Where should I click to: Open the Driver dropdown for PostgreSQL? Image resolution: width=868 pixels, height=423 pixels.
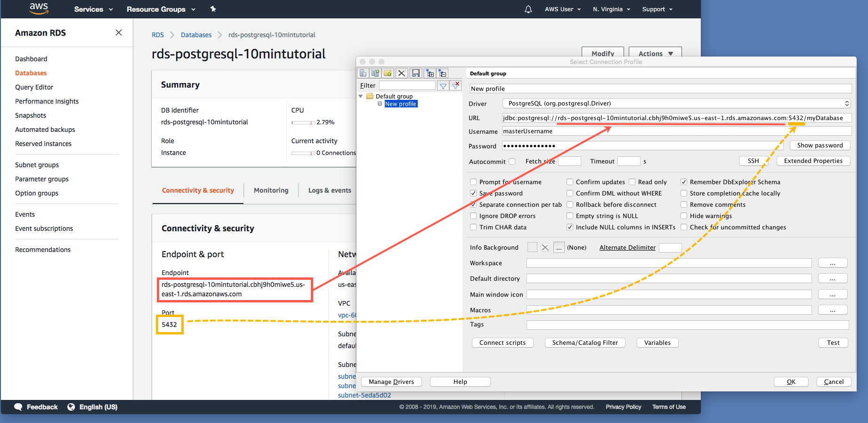click(676, 104)
